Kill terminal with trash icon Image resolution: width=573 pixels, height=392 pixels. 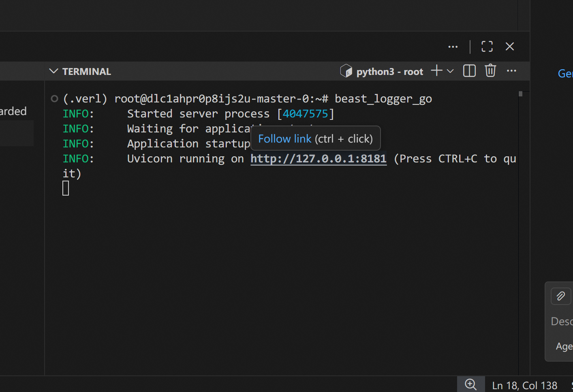[490, 71]
